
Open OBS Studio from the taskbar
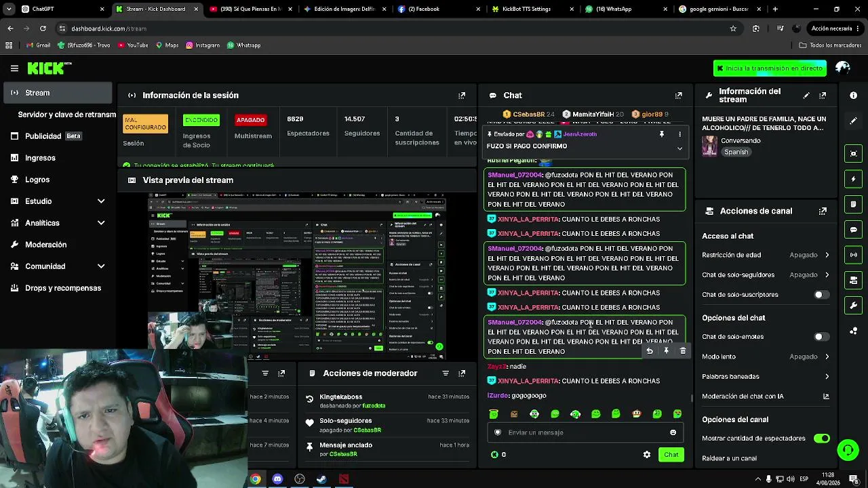pos(300,479)
